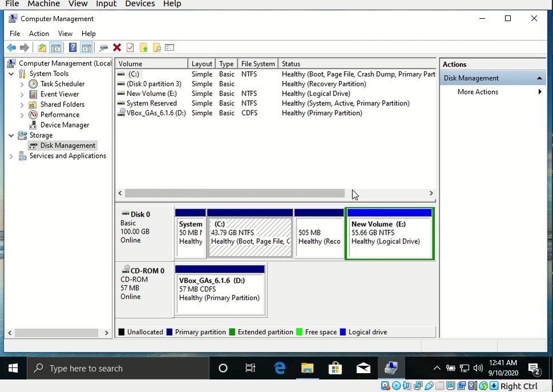
Task: Click the light green Free space legend swatch
Action: (x=299, y=332)
